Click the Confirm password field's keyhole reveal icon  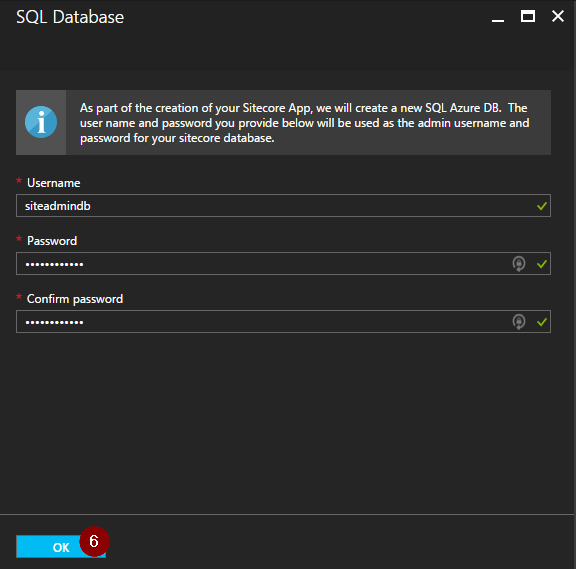[519, 322]
